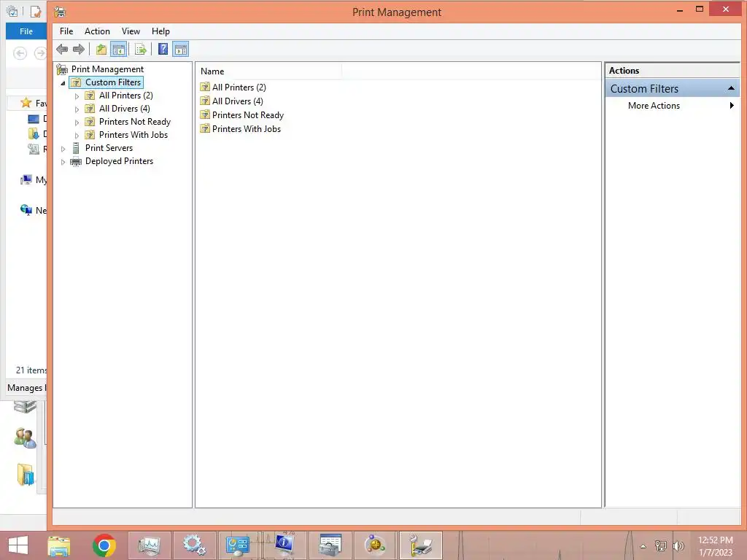Open the Action menu
747x560 pixels.
click(x=97, y=31)
